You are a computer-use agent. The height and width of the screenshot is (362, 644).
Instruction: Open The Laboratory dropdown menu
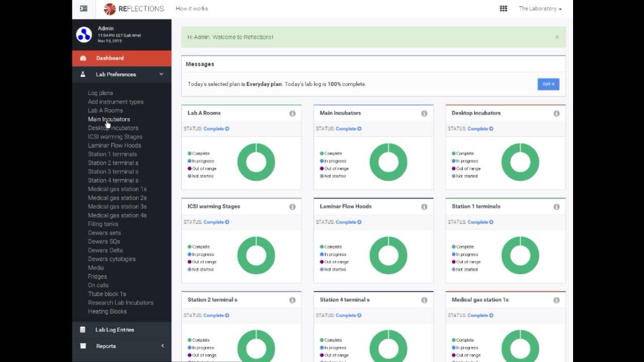tap(540, 9)
